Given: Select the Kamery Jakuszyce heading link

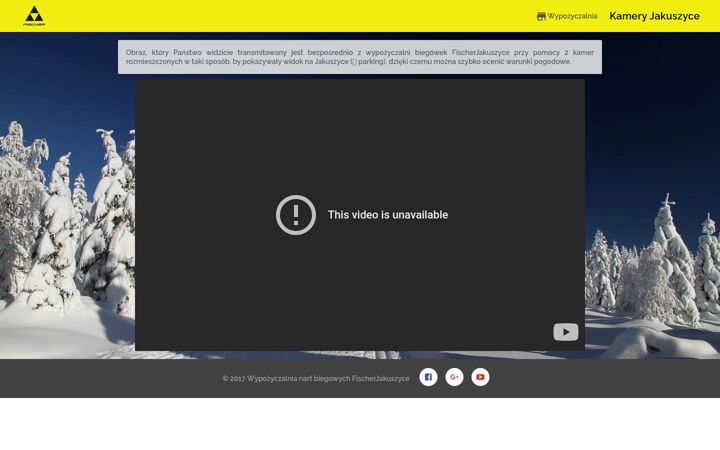Looking at the screenshot, I should click(654, 16).
